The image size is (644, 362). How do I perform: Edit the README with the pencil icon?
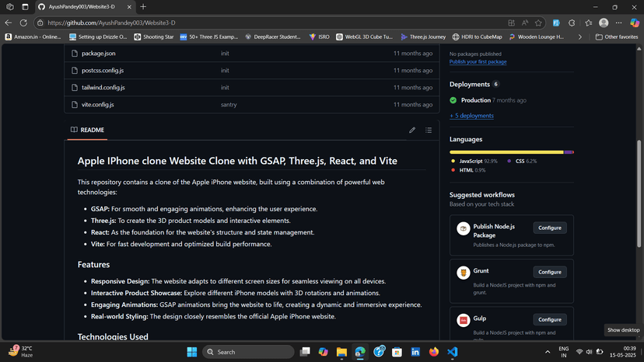point(412,130)
